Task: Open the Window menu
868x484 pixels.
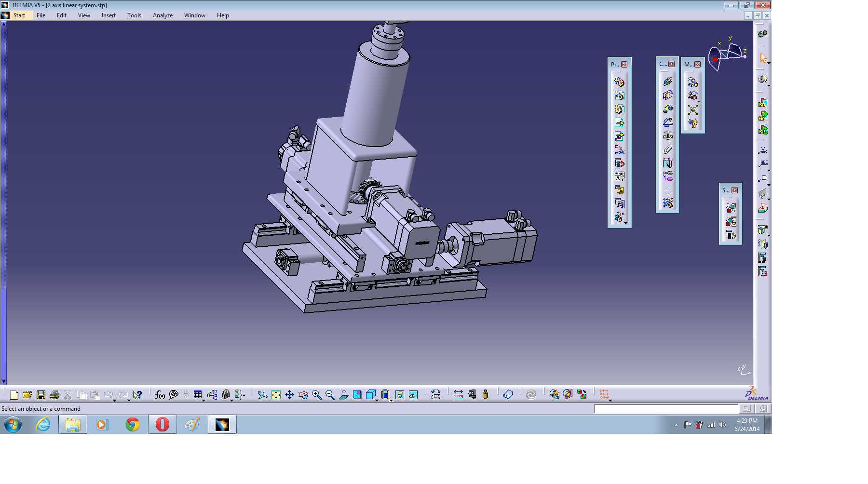Action: 195,15
